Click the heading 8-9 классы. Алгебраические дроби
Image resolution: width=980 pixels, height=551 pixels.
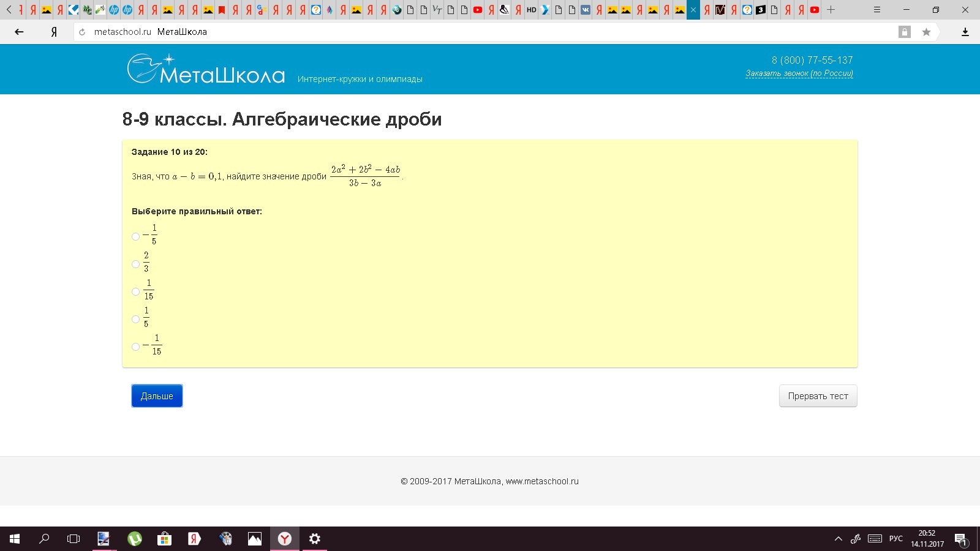[x=282, y=119]
